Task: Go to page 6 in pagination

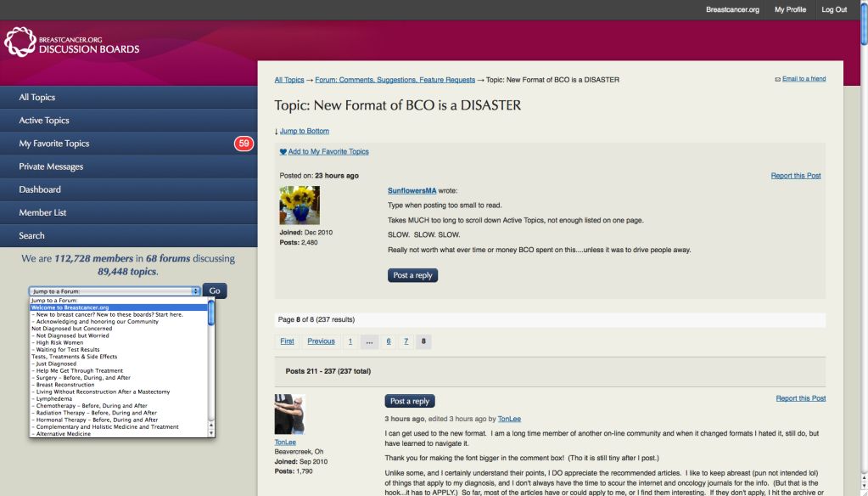Action: [389, 341]
